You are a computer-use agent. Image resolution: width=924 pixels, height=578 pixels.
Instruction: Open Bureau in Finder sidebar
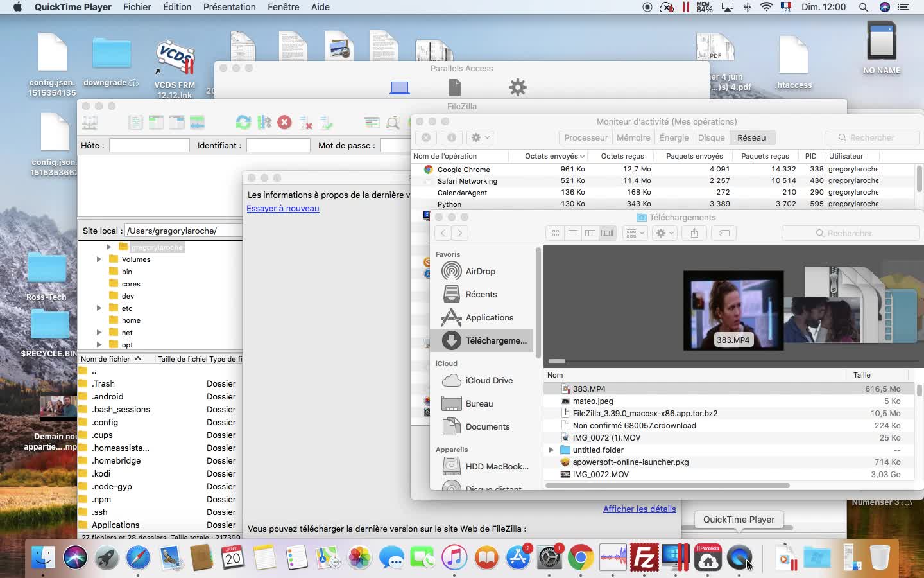point(481,403)
